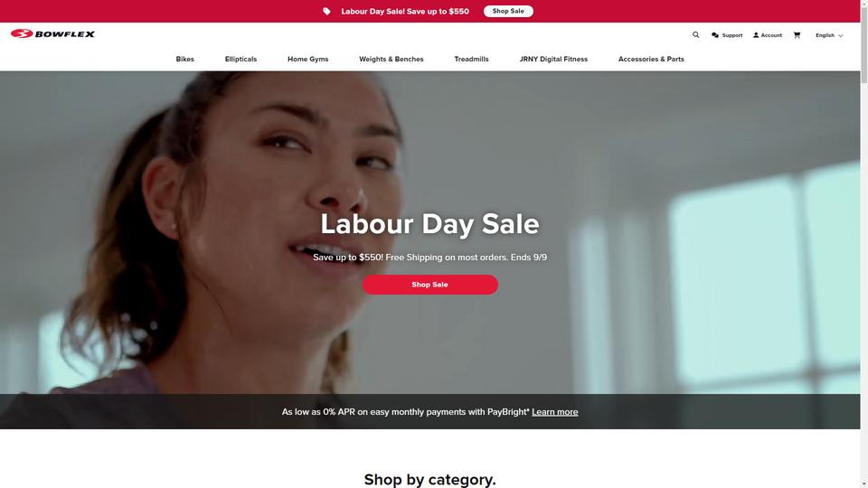Click the search magnifier icon

[x=696, y=35]
